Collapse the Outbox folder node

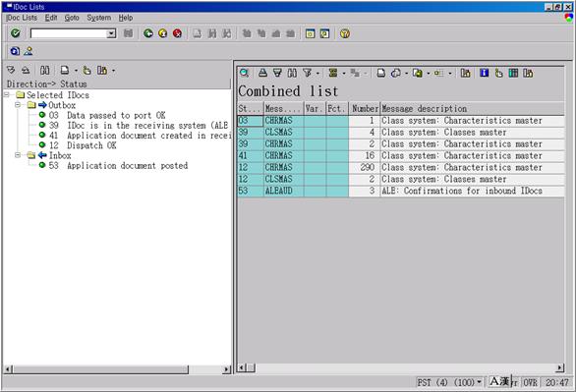tap(18, 105)
